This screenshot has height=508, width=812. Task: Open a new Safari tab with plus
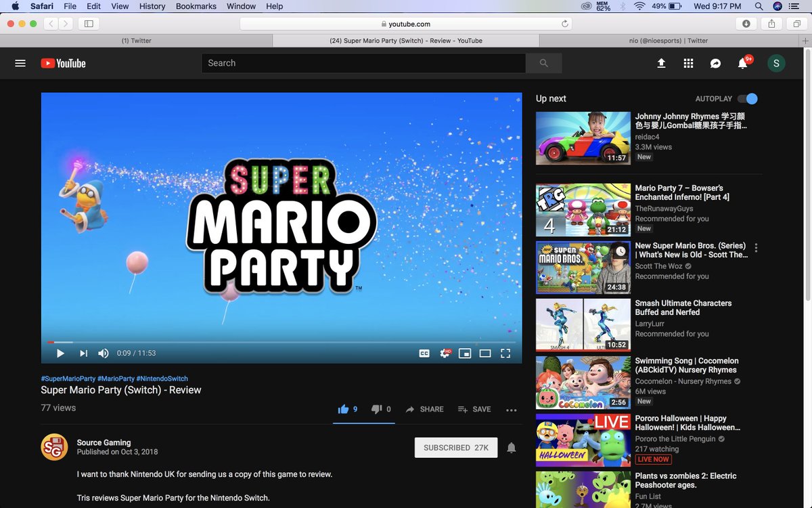pos(806,41)
